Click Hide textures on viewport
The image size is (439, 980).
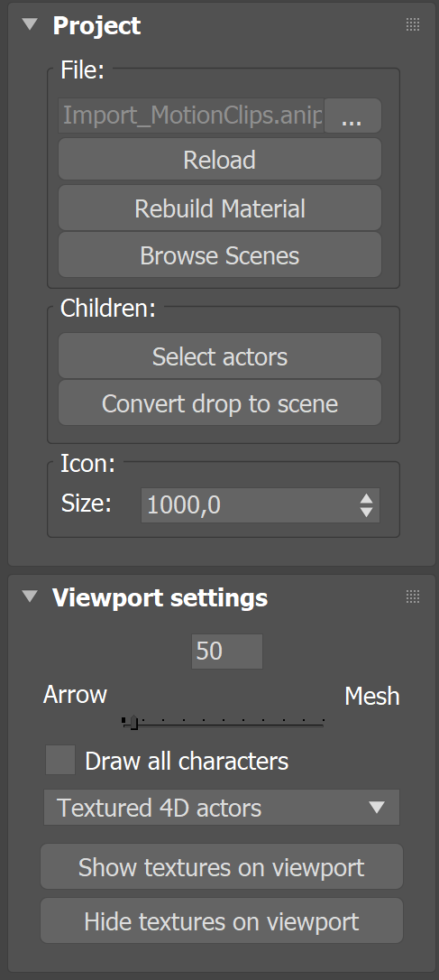222,920
